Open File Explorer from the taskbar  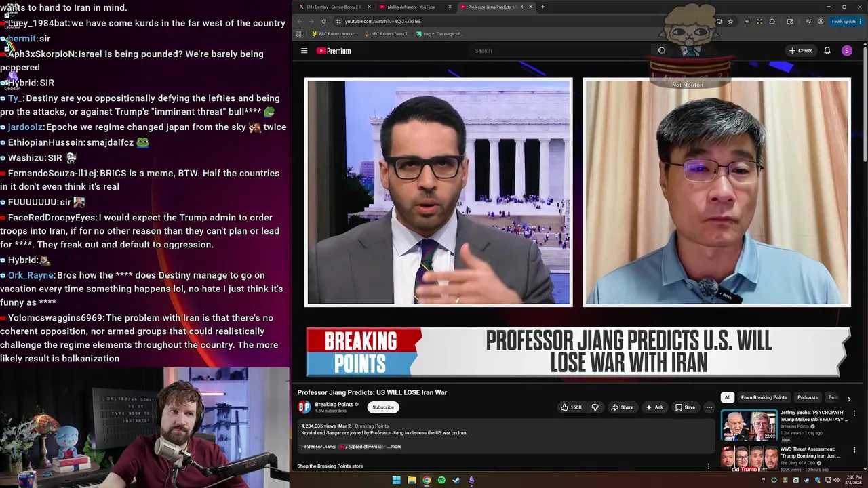[412, 480]
